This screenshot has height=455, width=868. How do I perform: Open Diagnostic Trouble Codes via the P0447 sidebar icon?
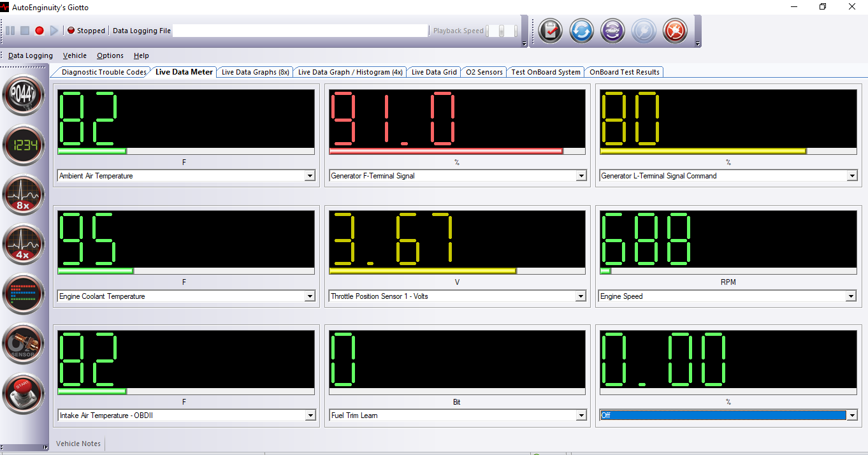(x=24, y=95)
